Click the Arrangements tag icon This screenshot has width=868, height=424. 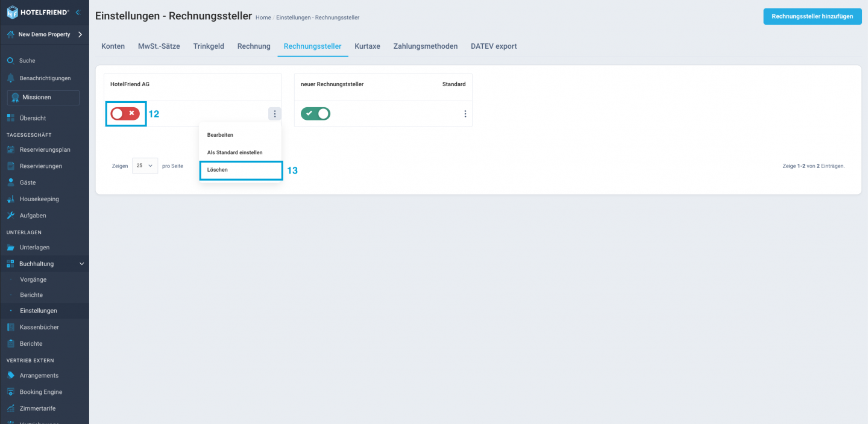pyautogui.click(x=10, y=375)
